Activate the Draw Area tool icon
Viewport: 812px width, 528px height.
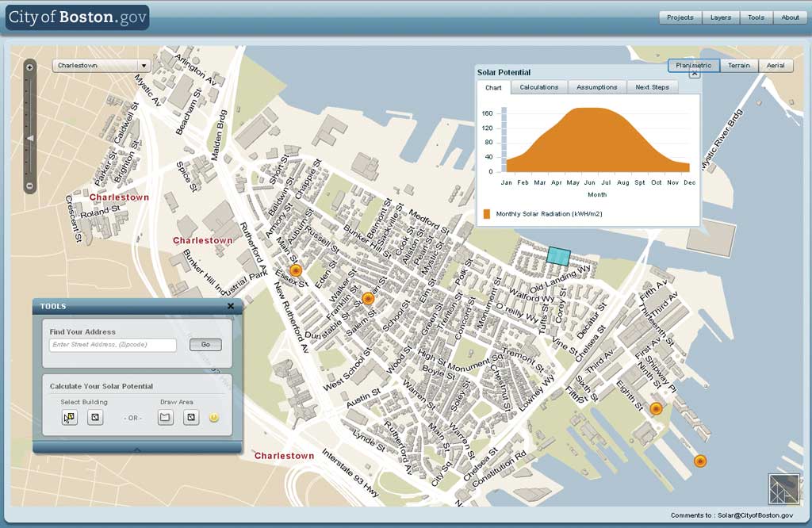(165, 417)
